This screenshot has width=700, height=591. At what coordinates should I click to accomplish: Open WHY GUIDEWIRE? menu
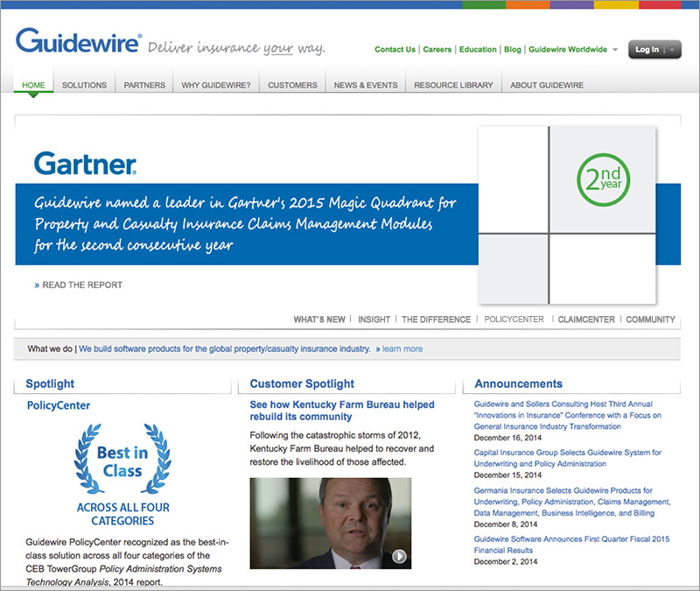[216, 85]
